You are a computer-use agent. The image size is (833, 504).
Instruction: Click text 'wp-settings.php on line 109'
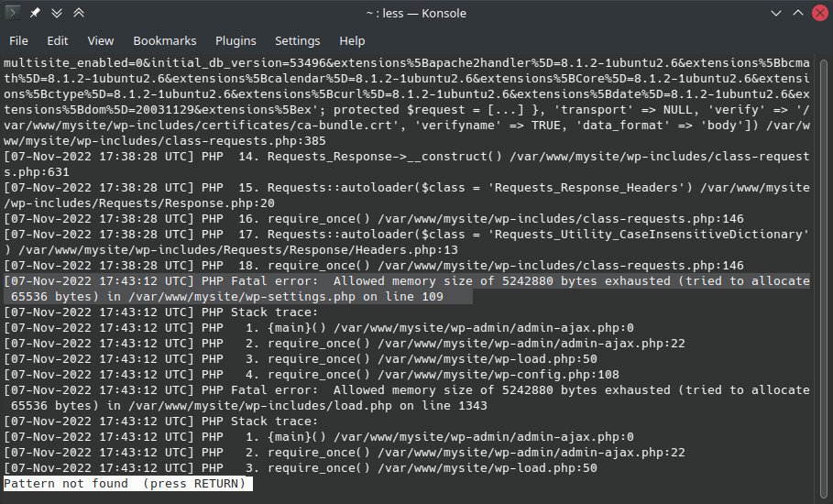pyautogui.click(x=345, y=296)
